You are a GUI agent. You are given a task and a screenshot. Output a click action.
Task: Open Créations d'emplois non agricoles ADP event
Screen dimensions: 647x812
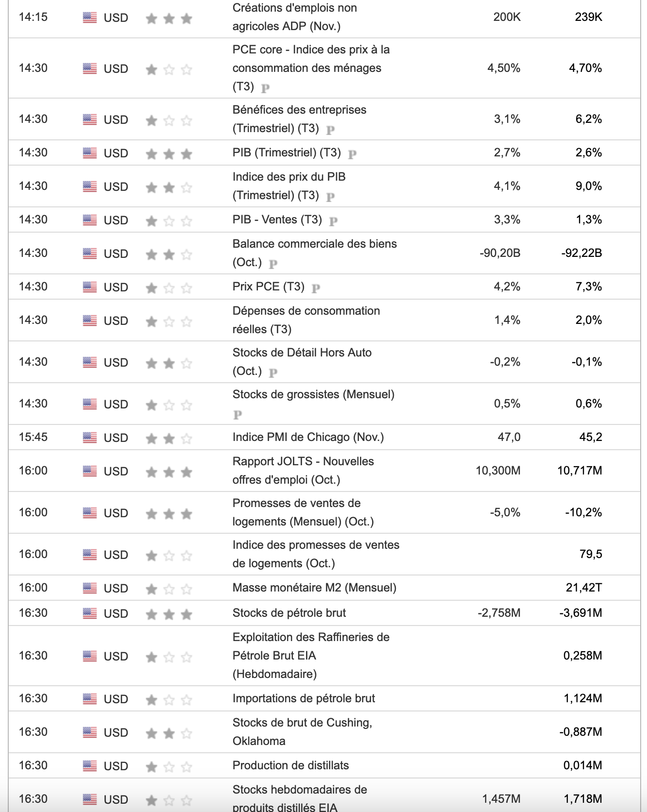pyautogui.click(x=294, y=17)
